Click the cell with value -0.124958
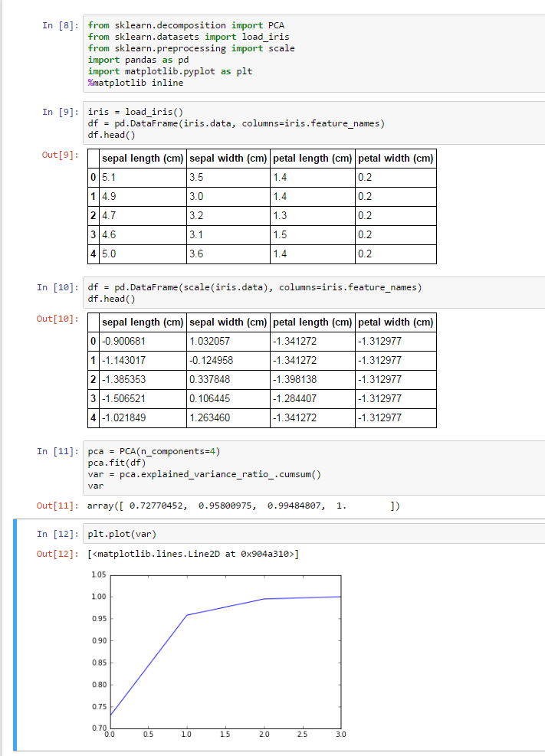Screen dimensions: 545x756 pos(228,361)
